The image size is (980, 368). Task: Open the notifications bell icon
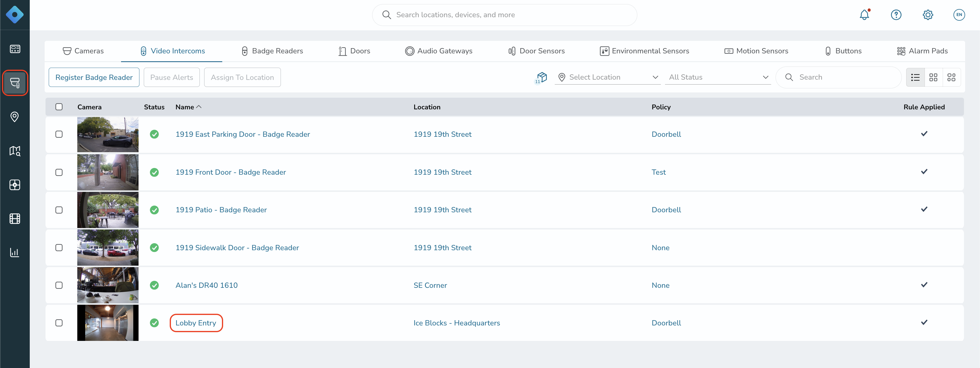point(864,15)
